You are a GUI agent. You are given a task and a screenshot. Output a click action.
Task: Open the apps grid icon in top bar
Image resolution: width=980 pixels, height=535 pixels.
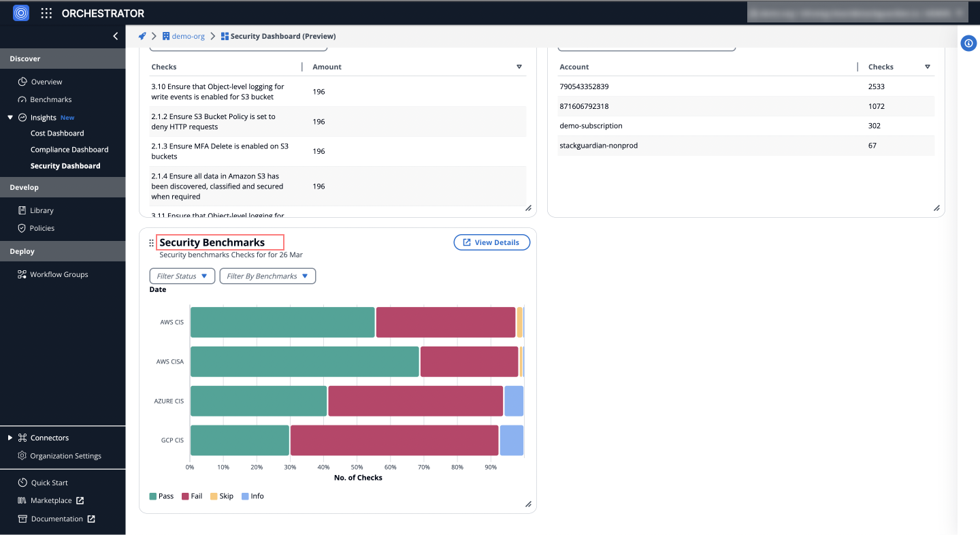click(46, 13)
